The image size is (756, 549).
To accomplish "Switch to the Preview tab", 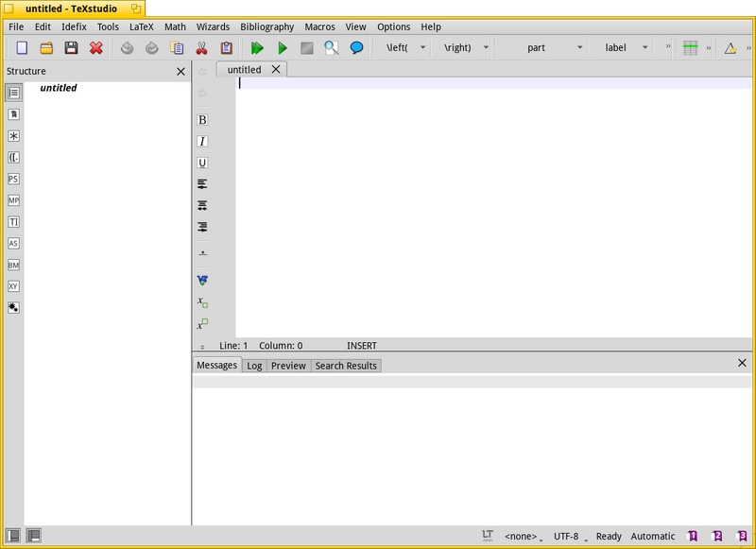I will [288, 366].
